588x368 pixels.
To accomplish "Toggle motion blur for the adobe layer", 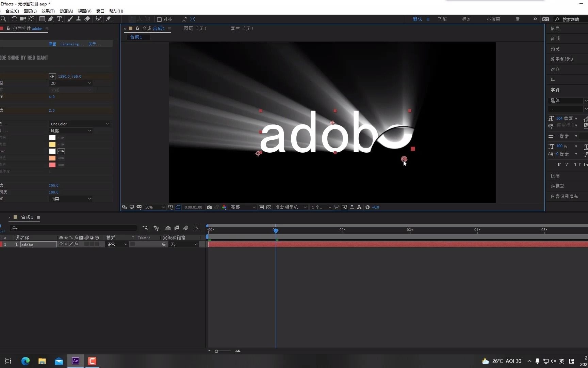I will pyautogui.click(x=87, y=244).
